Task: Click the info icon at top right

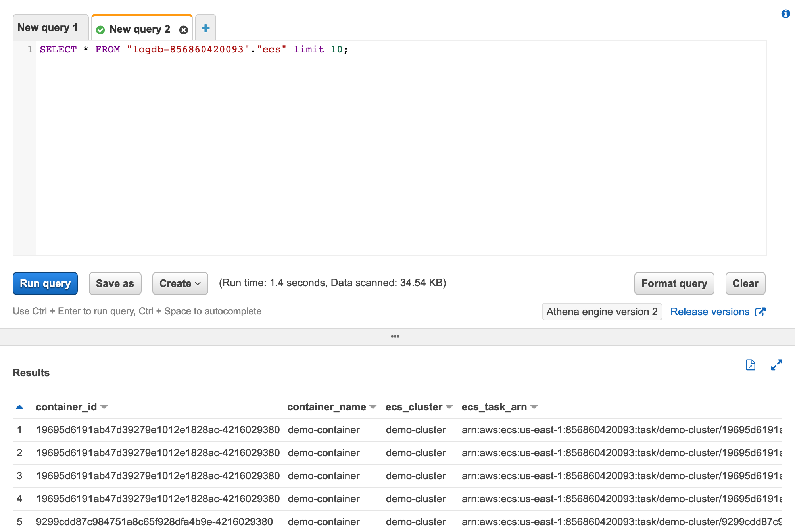Action: (x=785, y=14)
